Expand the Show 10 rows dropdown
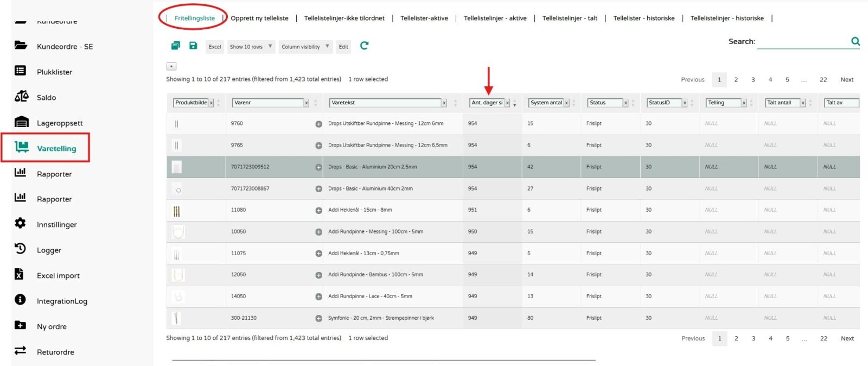Viewport: 868px width, 366px height. tap(251, 47)
